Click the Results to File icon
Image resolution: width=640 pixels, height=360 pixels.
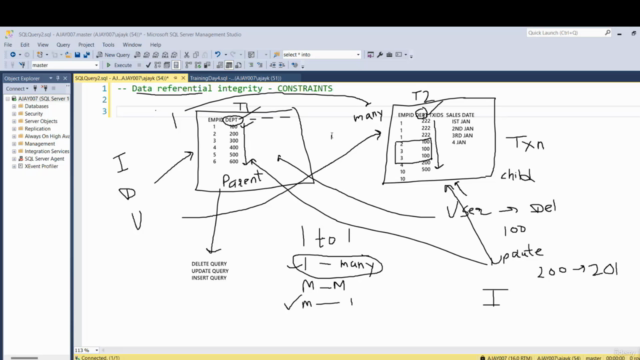point(238,65)
